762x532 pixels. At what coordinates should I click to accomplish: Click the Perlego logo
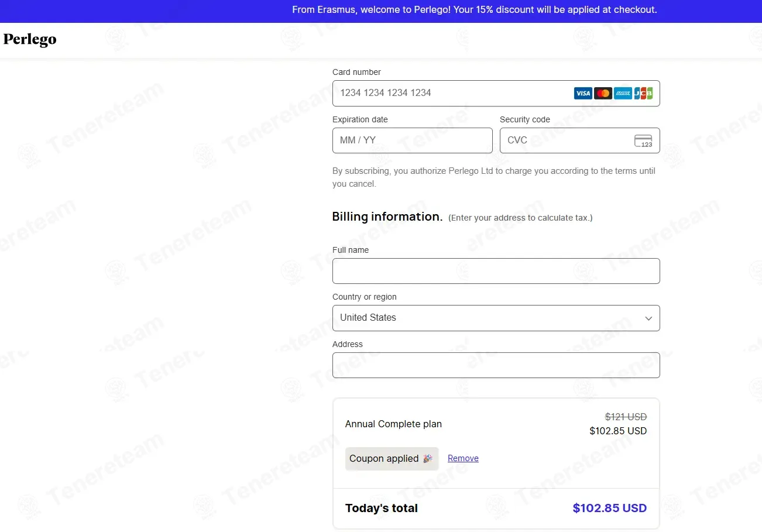(x=30, y=40)
